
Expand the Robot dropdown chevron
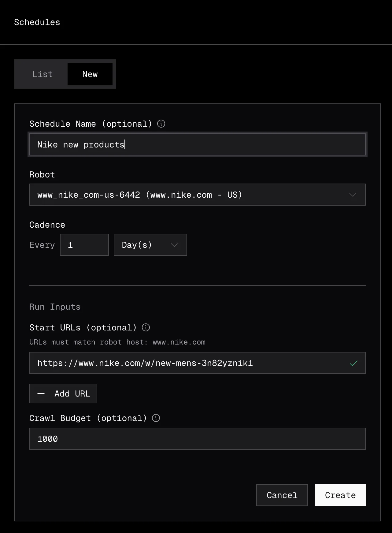pos(353,195)
